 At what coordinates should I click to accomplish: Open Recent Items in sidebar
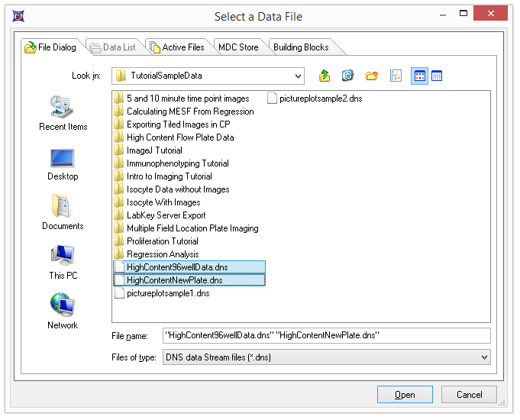coord(63,113)
